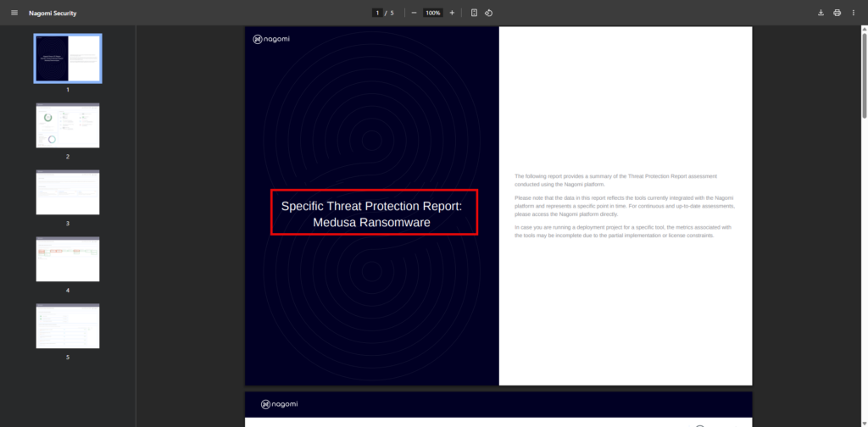The image size is (868, 427).
Task: Click the Fit to page icon
Action: click(x=474, y=13)
